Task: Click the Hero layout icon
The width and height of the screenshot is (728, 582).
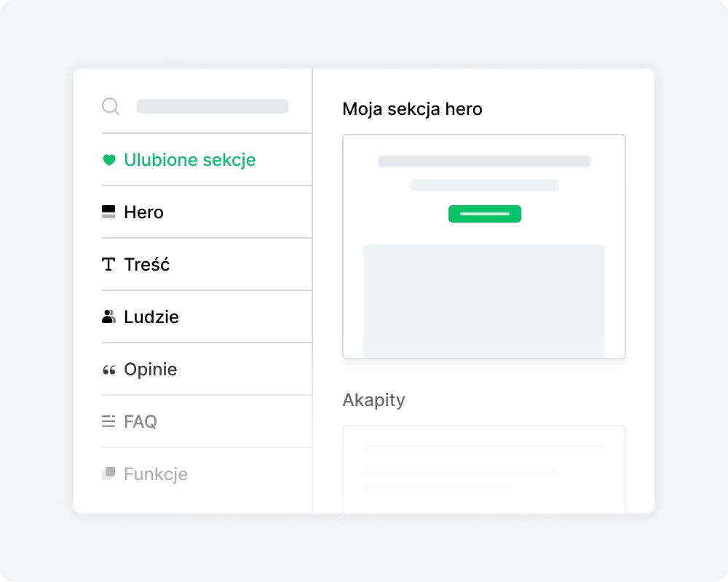Action: [x=108, y=212]
